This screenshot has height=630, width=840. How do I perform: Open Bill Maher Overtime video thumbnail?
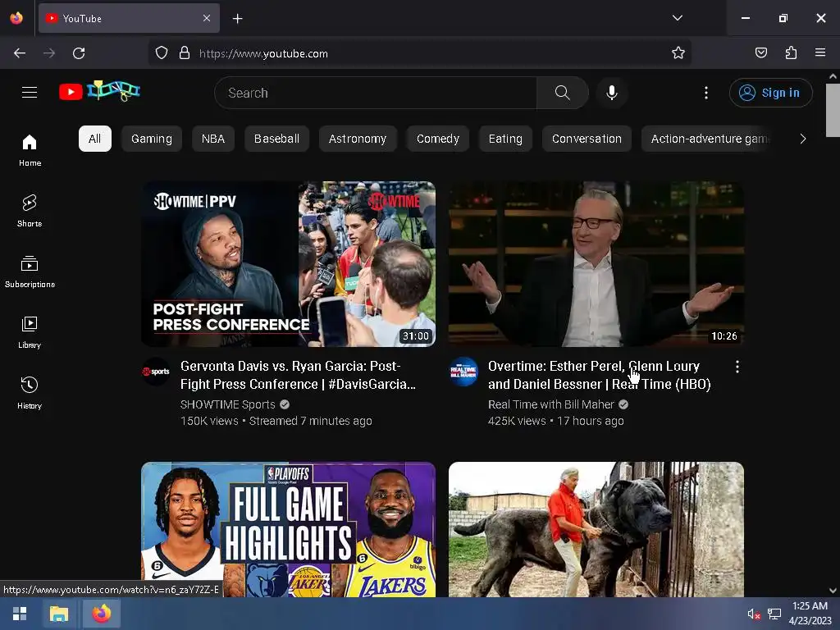pyautogui.click(x=596, y=264)
